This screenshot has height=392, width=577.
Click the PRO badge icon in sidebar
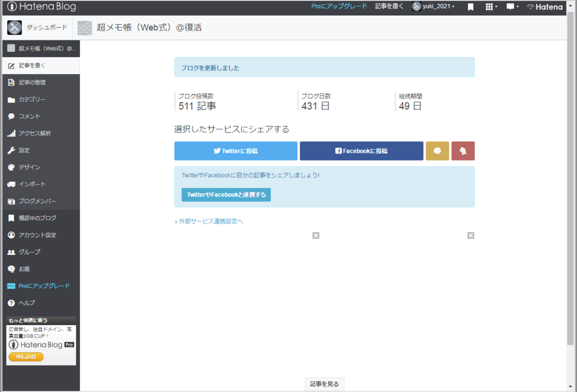click(x=11, y=286)
